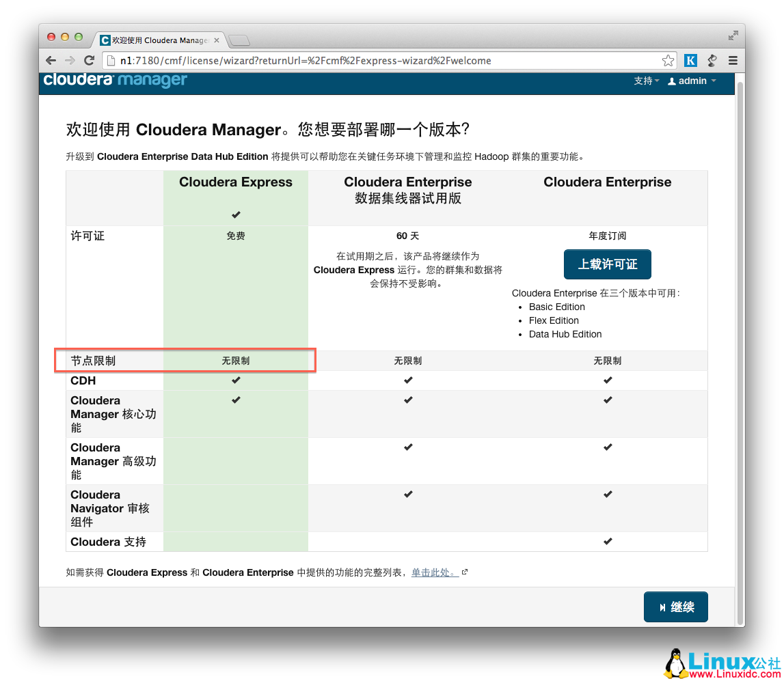Select the Cloudera Express edition column
Image resolution: width=784 pixels, height=681 pixels.
pyautogui.click(x=235, y=182)
